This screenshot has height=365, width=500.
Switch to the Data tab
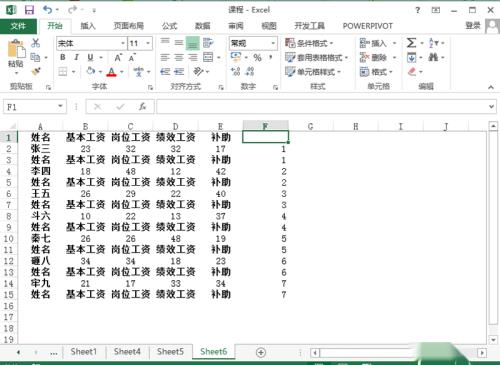click(202, 26)
